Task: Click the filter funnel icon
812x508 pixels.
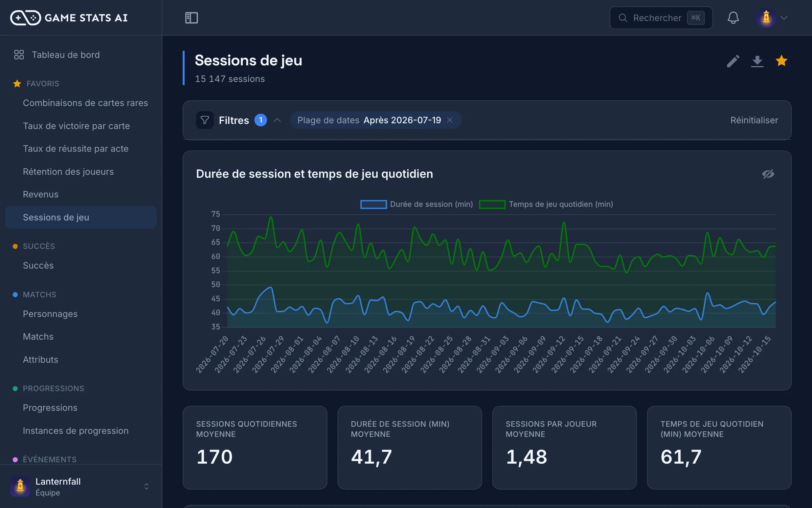Action: click(x=205, y=120)
